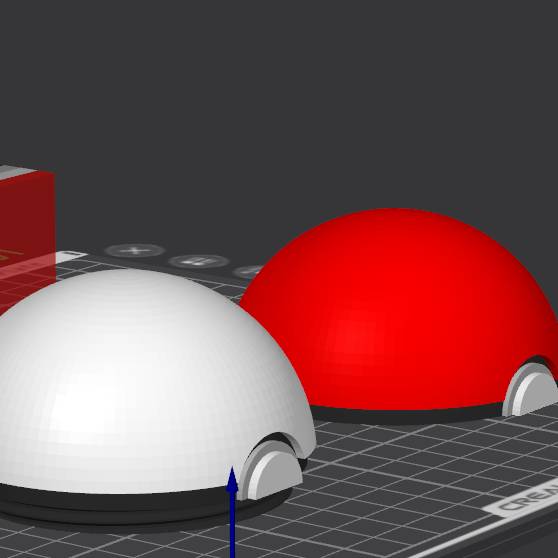This screenshot has width=558, height=558.
Task: Select the white dome model
Action: pos(142,381)
